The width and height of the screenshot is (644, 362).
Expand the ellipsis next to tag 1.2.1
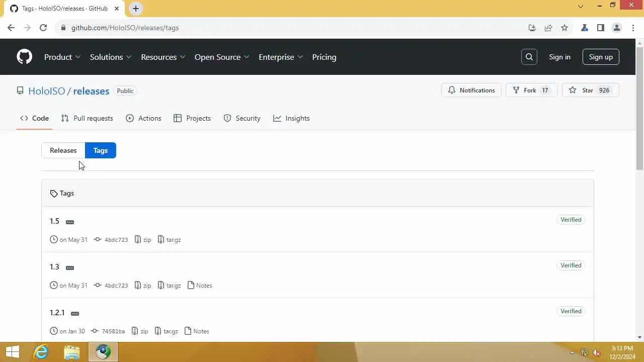click(75, 313)
